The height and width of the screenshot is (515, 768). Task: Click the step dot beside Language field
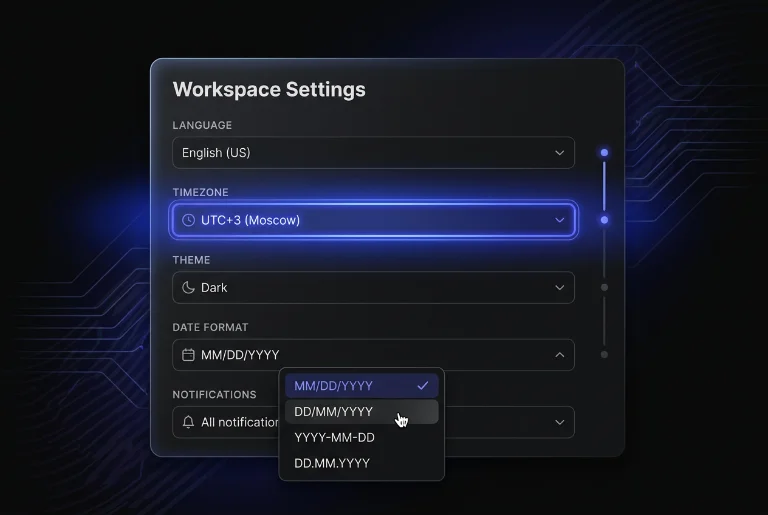point(604,153)
